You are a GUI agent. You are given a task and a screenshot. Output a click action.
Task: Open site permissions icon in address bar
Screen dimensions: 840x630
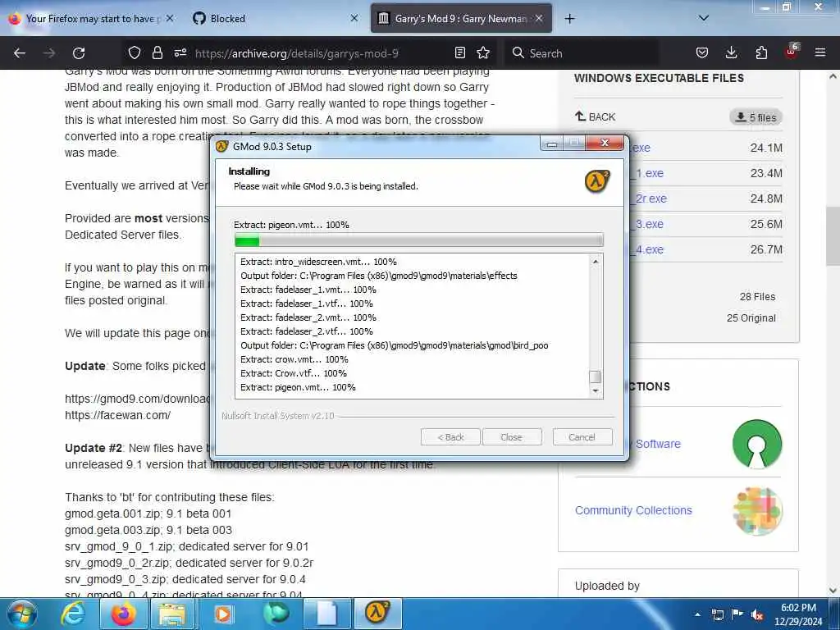point(180,52)
